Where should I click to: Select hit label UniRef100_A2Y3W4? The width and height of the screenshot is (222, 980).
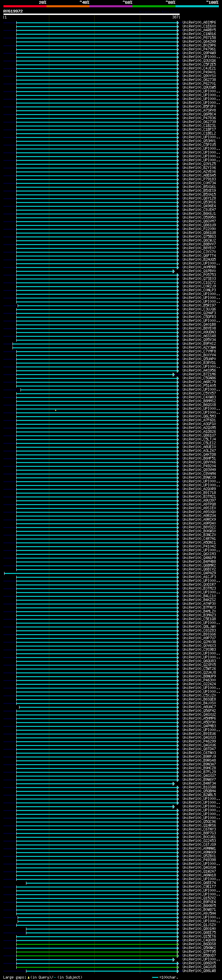pyautogui.click(x=199, y=347)
